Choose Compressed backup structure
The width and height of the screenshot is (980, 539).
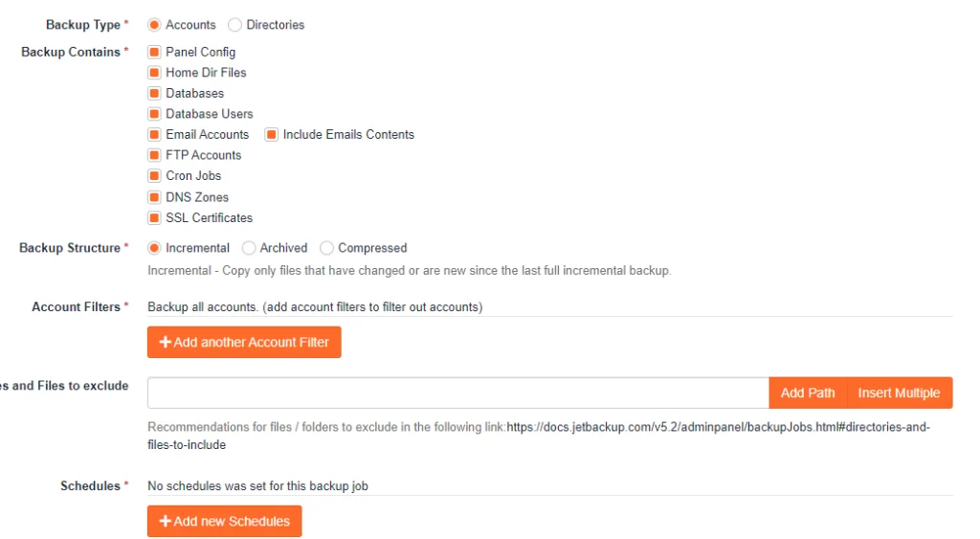(x=327, y=248)
